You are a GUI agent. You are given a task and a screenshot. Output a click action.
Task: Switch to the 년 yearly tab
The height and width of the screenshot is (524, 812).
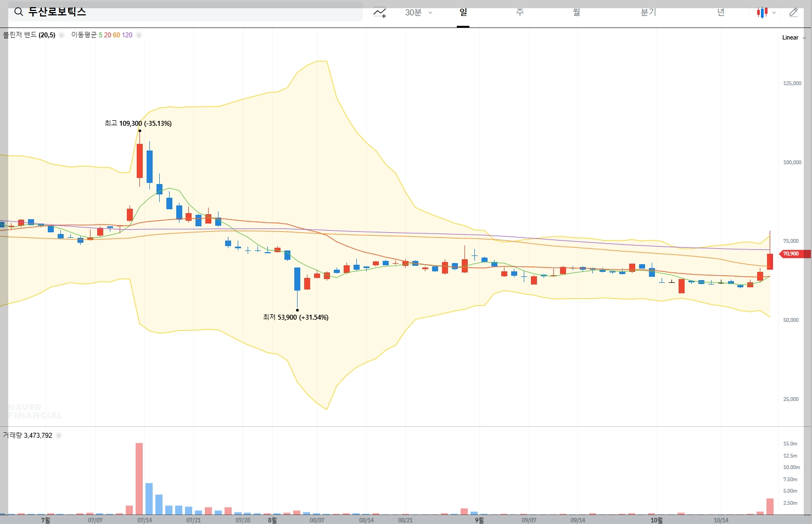(721, 12)
